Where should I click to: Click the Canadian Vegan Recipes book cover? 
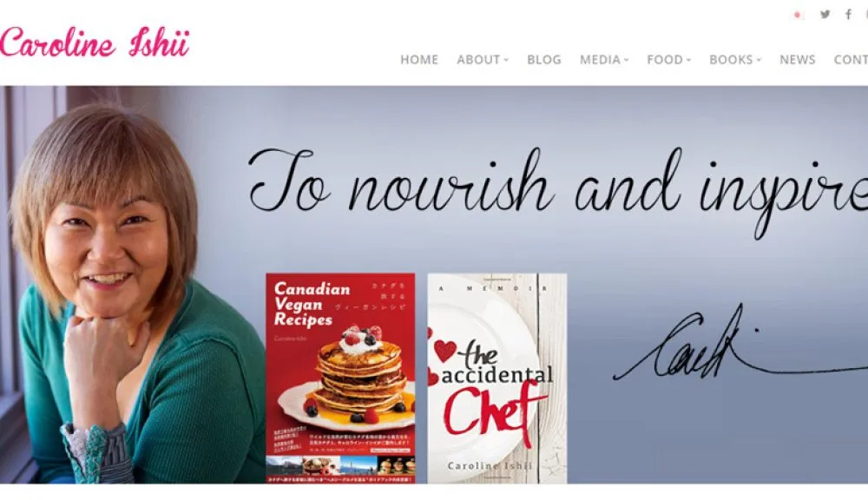click(x=340, y=378)
